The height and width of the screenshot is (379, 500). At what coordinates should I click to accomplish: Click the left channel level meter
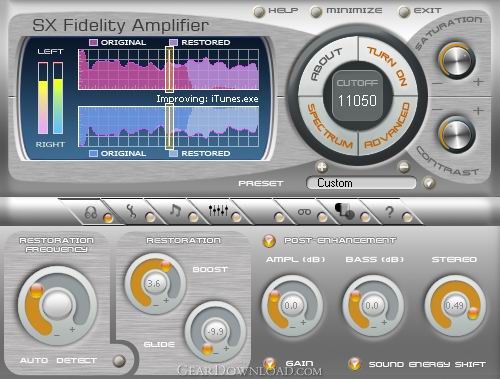[43, 98]
